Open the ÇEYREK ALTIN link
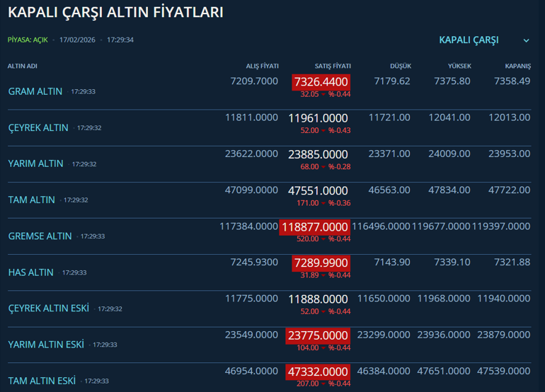545x392 pixels. (x=38, y=128)
